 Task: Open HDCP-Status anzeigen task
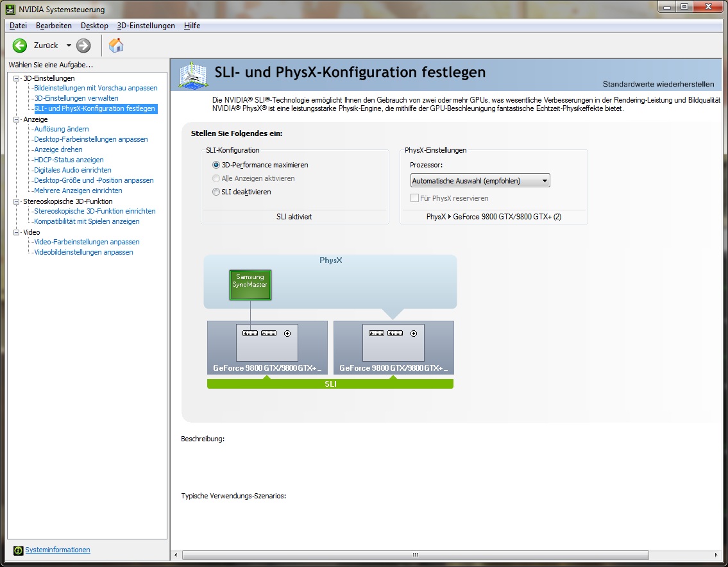click(69, 160)
